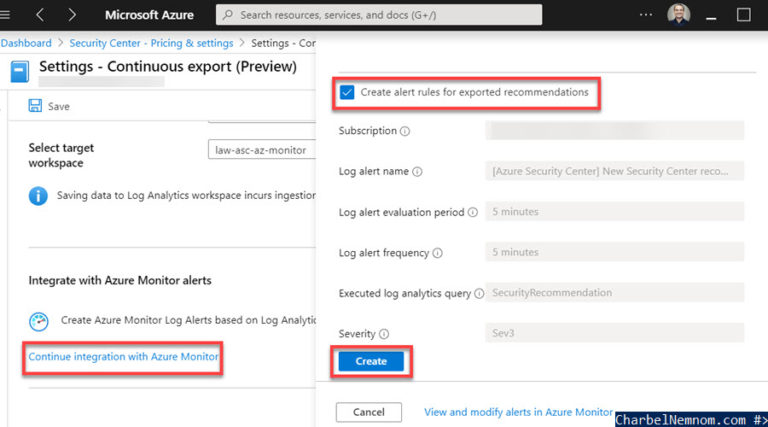Viewport: 768px width, 427px height.
Task: Save the continuous export settings
Action: tap(49, 106)
